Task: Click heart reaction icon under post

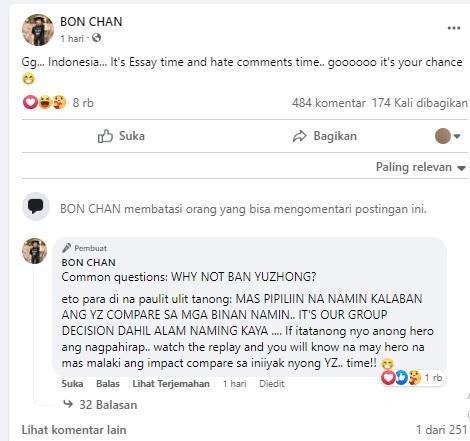Action: (x=30, y=102)
